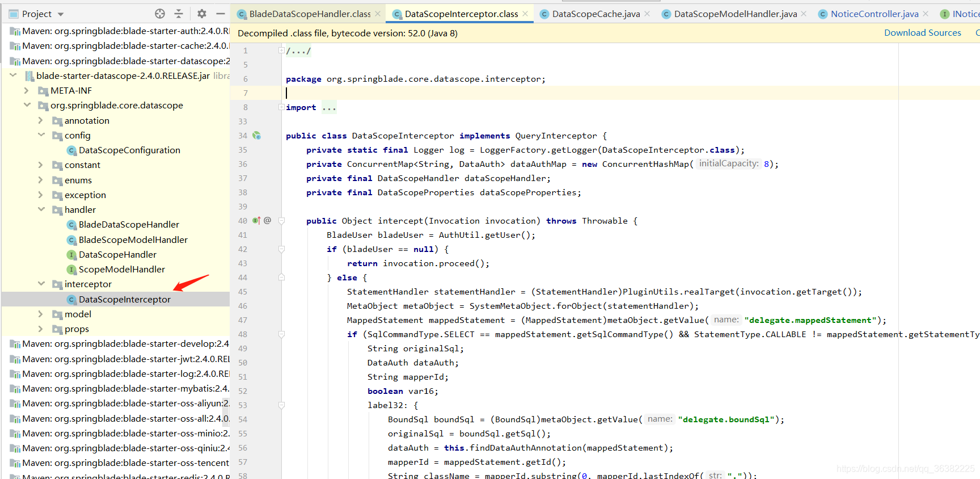
Task: Click the "delegate.mappedStatement" string literal
Action: (x=811, y=320)
